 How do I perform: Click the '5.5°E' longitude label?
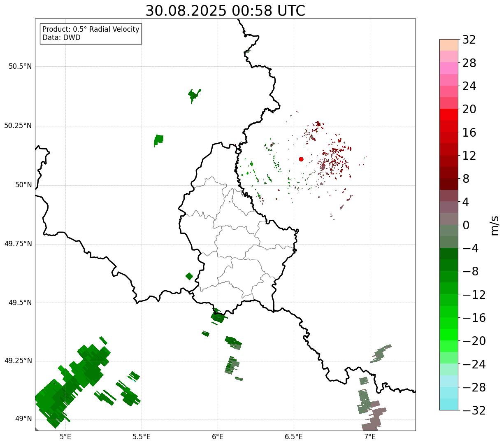(x=142, y=437)
